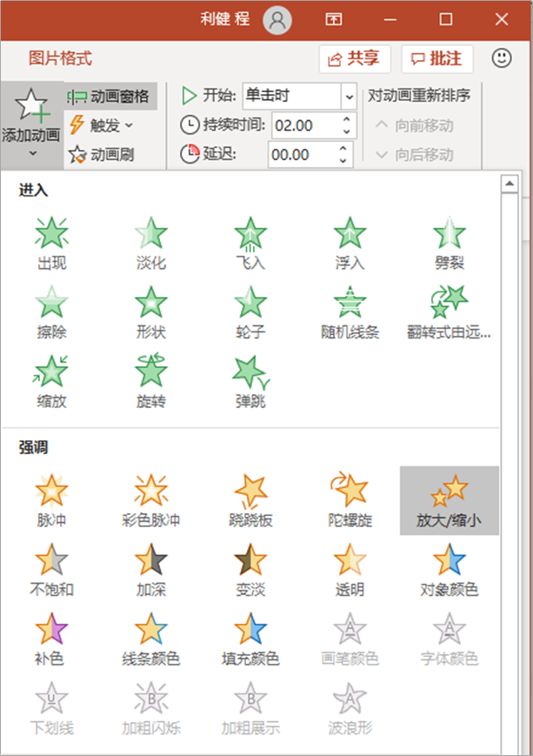Click the greyed 加粗闪烁 animation
This screenshot has width=533, height=756.
tap(150, 708)
